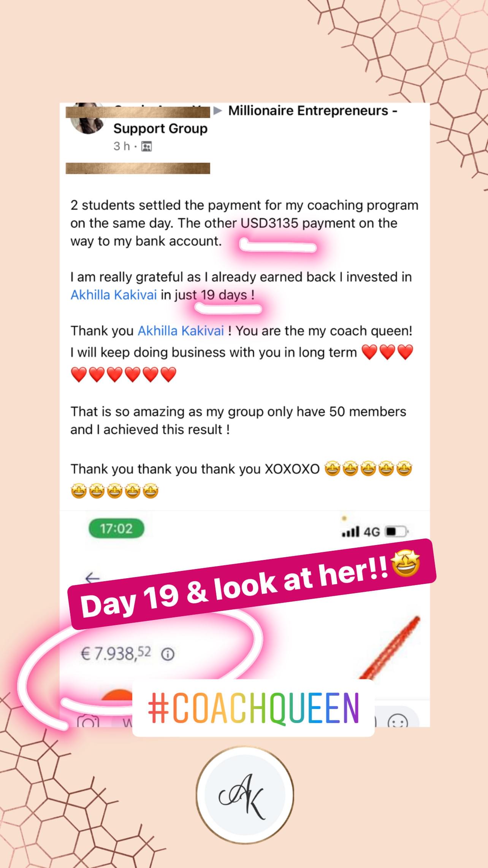Tap the #COACHQUEEN hashtag sticker

coord(254,708)
